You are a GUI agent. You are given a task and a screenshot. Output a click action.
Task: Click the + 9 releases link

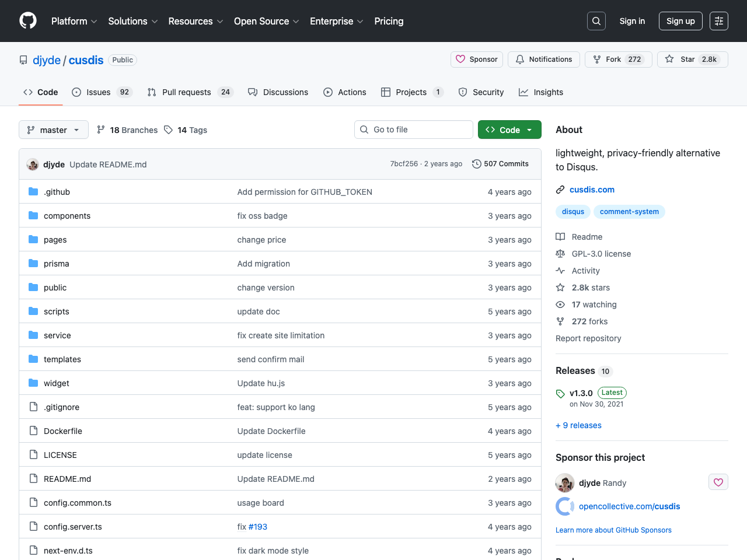578,425
